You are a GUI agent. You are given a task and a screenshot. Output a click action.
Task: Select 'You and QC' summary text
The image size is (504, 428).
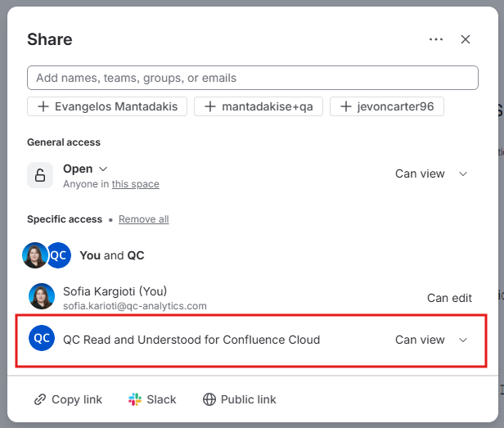(x=112, y=255)
